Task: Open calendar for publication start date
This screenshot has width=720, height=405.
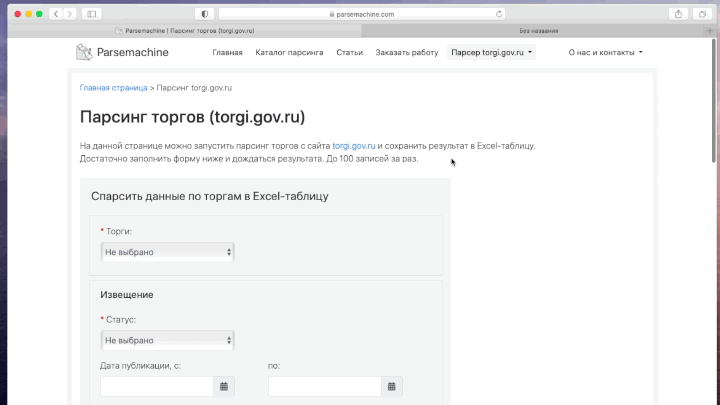Action: 225,386
